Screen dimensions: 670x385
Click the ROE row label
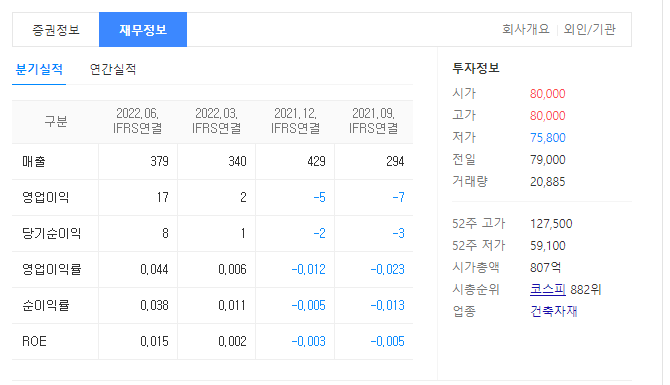pyautogui.click(x=34, y=341)
